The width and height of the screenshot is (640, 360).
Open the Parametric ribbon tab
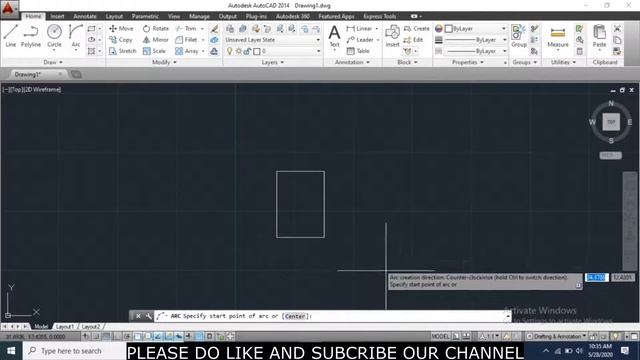pos(145,16)
